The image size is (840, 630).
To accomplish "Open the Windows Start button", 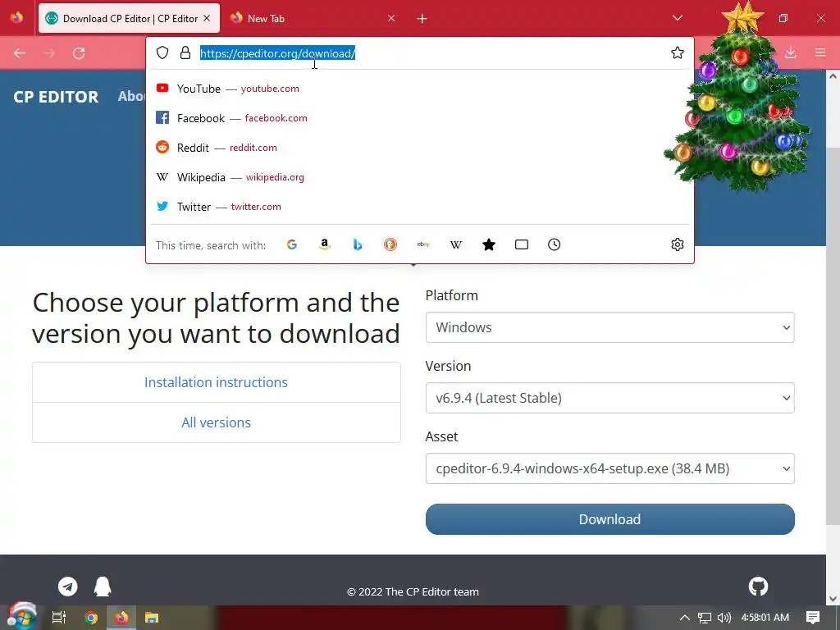I will click(21, 616).
